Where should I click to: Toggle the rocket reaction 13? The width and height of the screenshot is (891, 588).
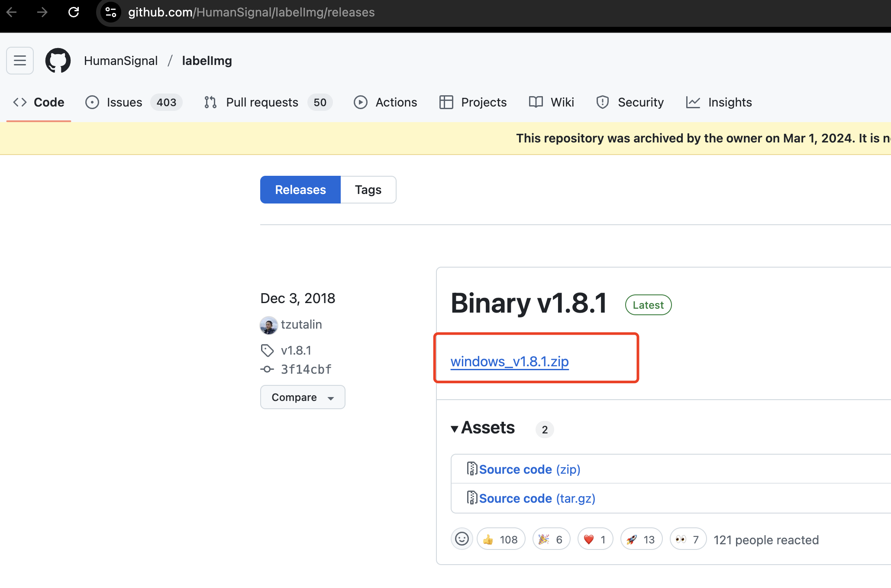point(641,539)
